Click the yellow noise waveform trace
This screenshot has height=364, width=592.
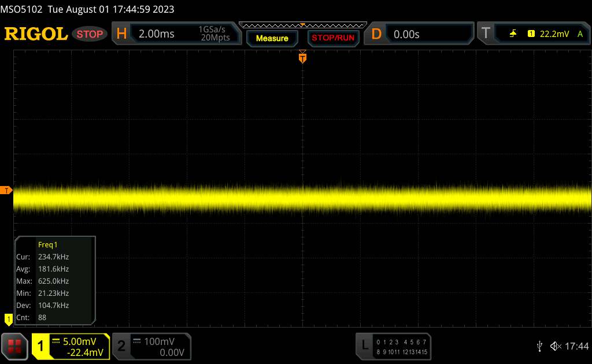click(x=302, y=198)
